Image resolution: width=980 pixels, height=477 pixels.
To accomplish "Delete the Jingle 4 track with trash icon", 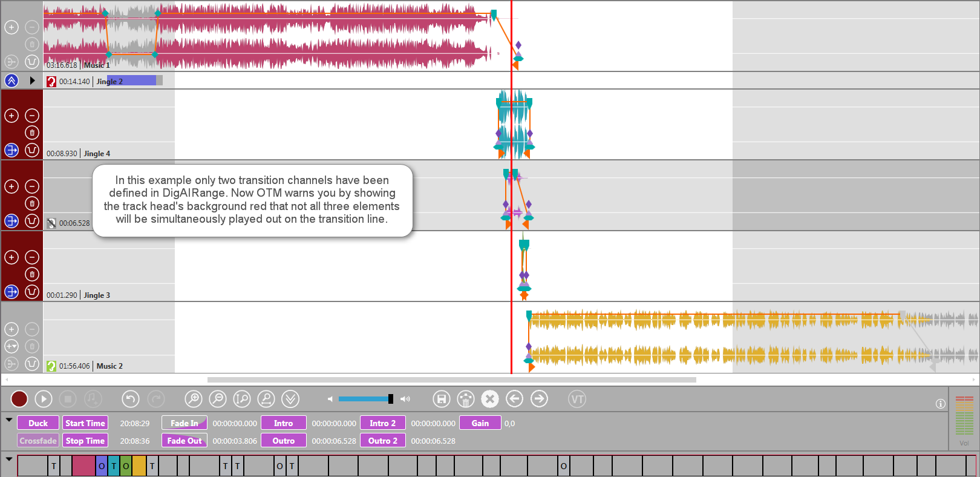I will click(x=32, y=133).
